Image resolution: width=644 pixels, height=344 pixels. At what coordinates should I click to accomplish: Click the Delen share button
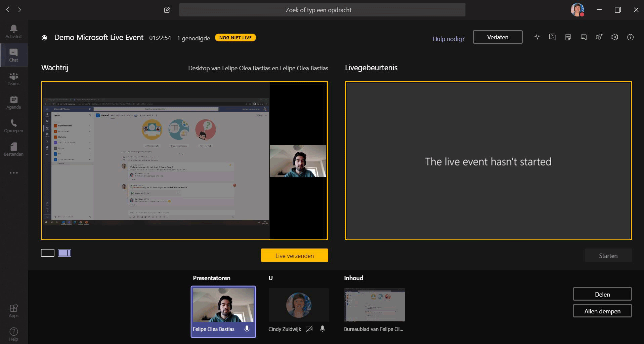(x=602, y=294)
